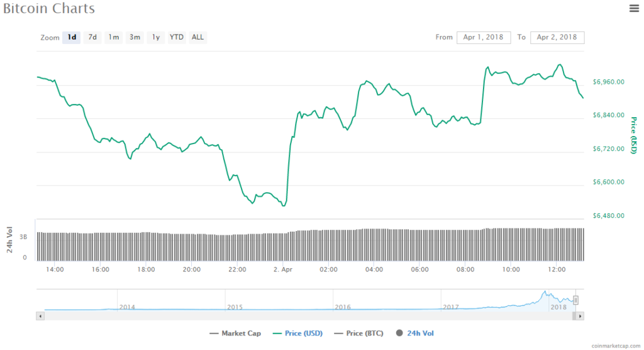The height and width of the screenshot is (350, 644).
Task: Choose the YTD zoom option
Action: tap(177, 37)
